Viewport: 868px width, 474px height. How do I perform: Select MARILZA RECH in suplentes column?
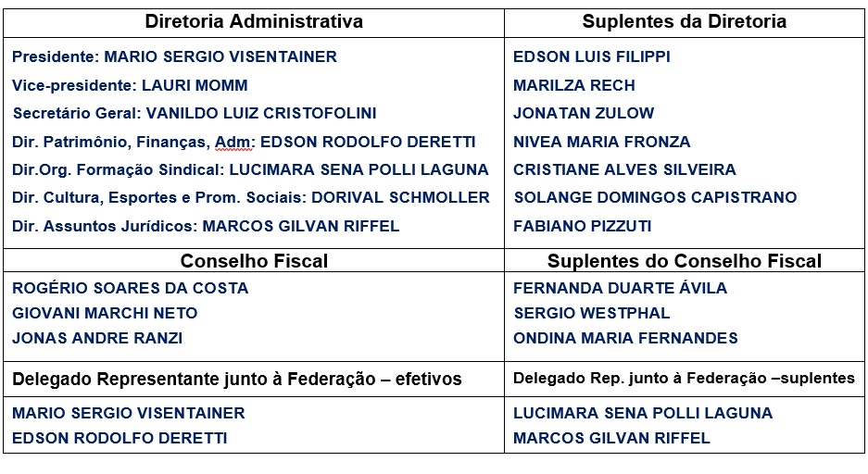[x=574, y=85]
